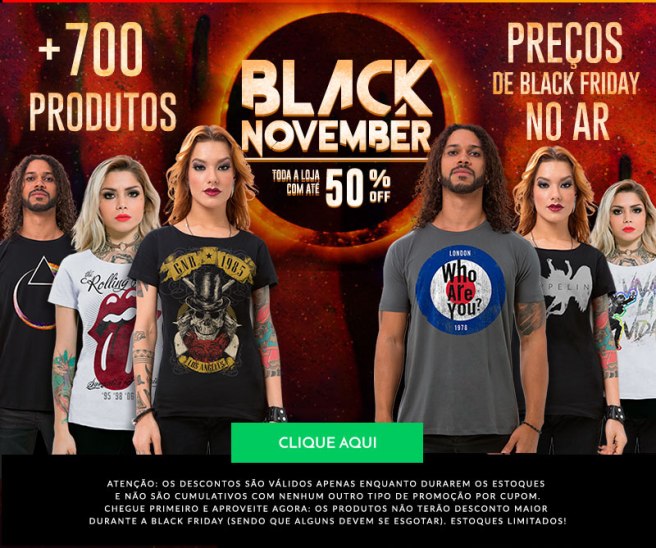Click the Black November logo
656x548 pixels.
click(338, 108)
